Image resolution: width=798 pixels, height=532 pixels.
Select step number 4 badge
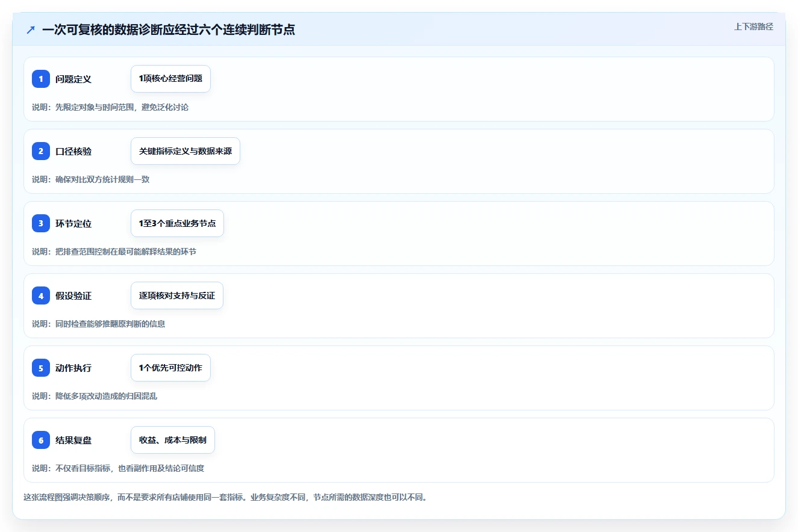41,295
